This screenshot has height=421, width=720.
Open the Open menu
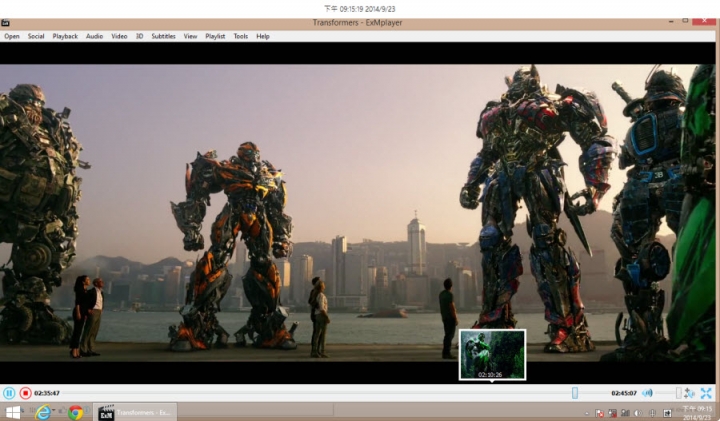click(12, 36)
